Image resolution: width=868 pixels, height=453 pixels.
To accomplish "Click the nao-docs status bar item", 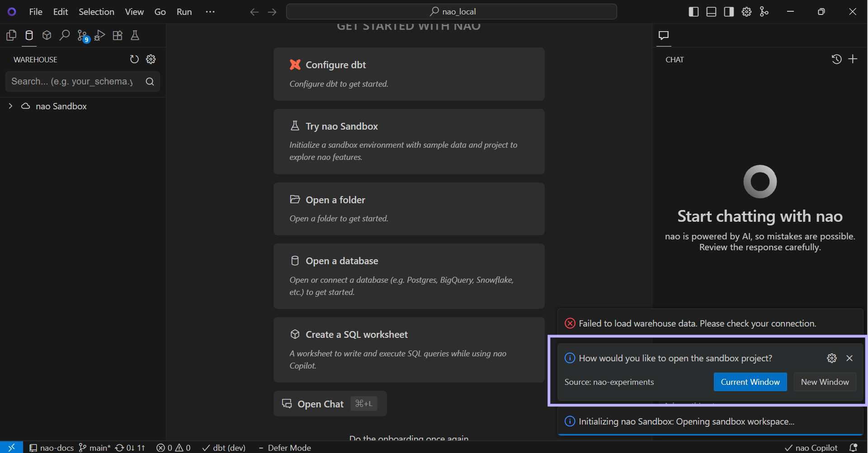I will click(x=52, y=448).
